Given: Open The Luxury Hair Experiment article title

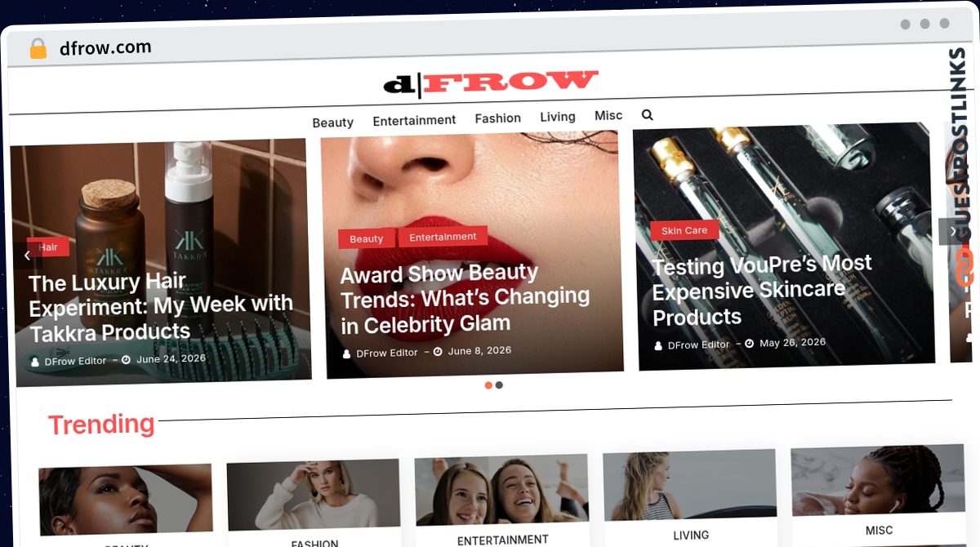Looking at the screenshot, I should tap(161, 308).
